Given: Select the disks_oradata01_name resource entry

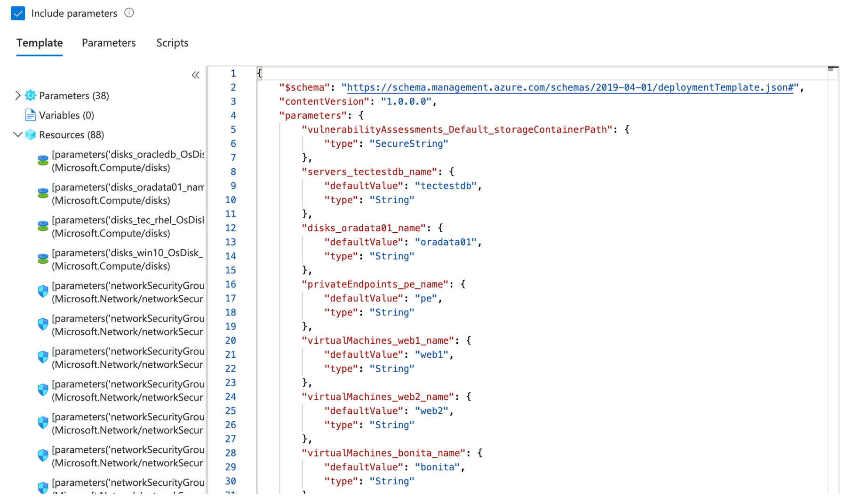Looking at the screenshot, I should point(128,194).
